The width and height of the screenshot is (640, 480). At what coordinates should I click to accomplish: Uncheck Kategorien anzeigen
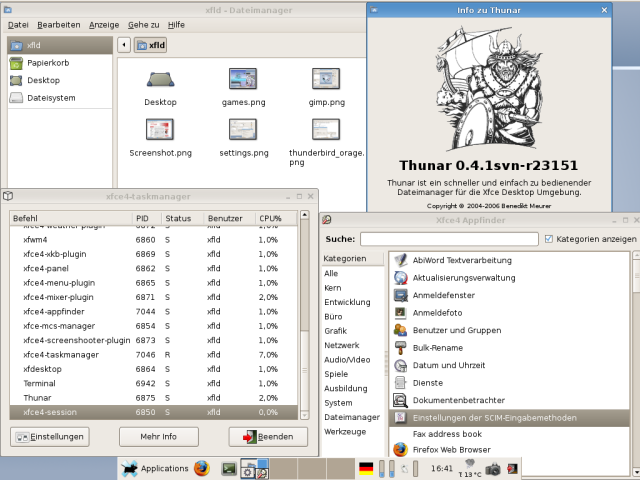[x=549, y=239]
